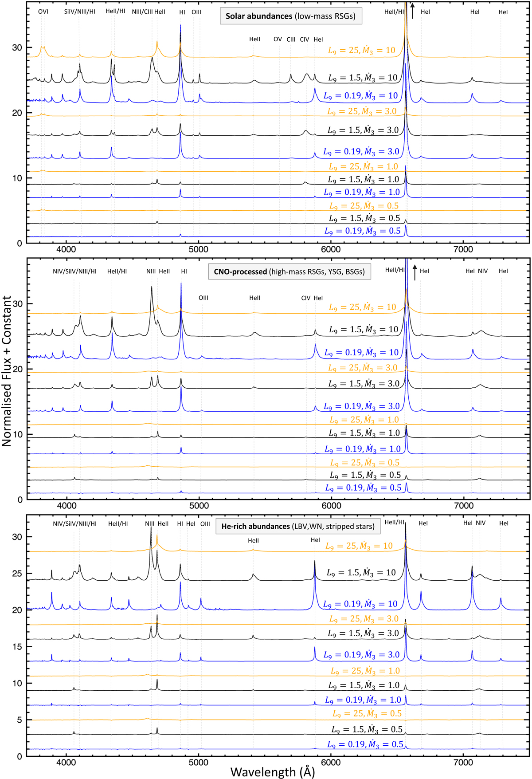Select the CIII line label in top panel

click(x=291, y=39)
